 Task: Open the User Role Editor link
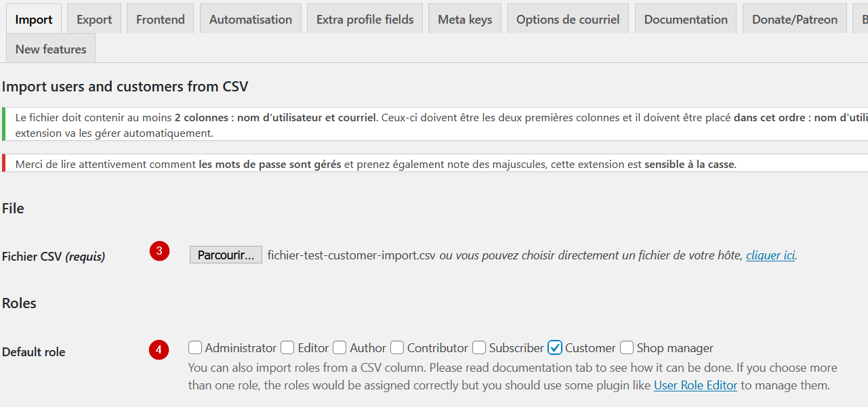695,385
